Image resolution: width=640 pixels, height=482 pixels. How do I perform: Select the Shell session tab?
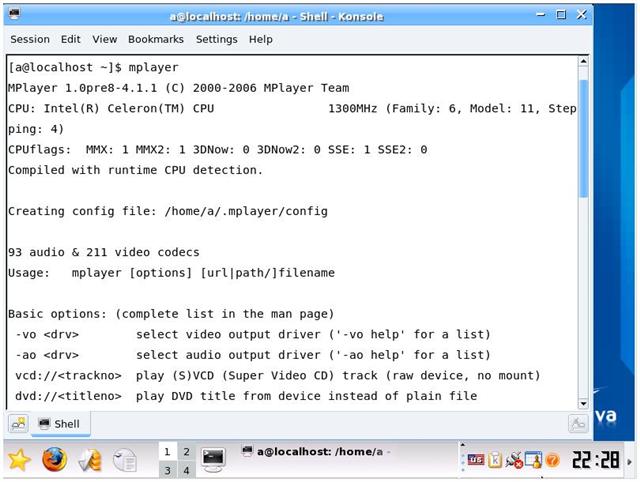(60, 424)
